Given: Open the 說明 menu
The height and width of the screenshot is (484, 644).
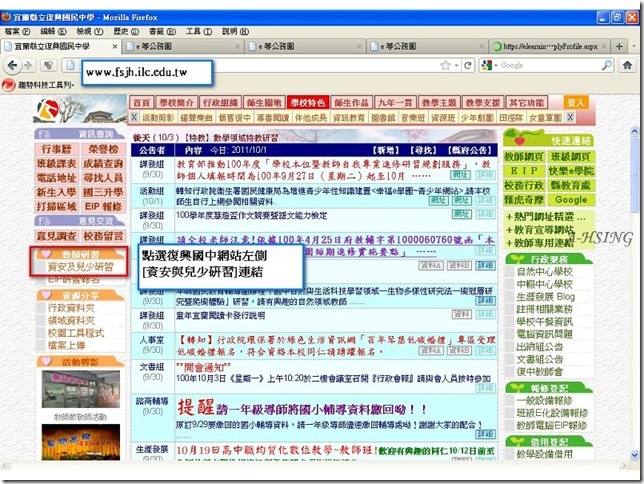Looking at the screenshot, I should [235, 31].
